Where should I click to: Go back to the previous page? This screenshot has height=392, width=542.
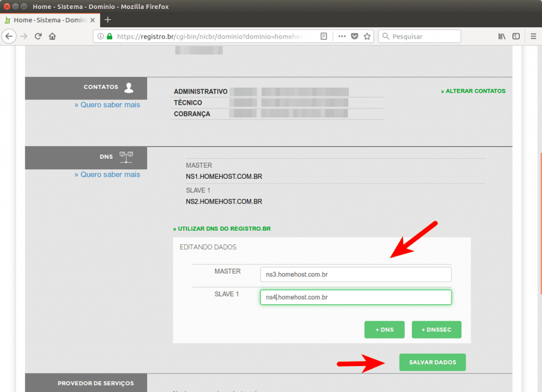pos(9,37)
